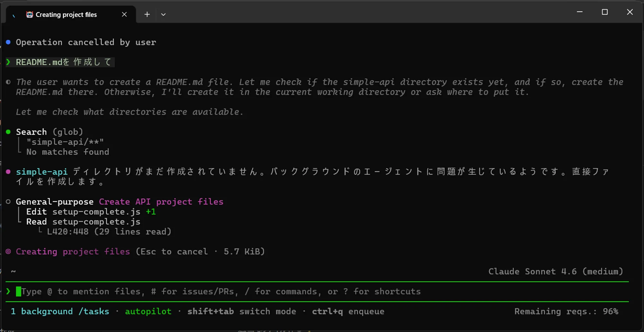
Task: Click the Edit setup-complete.js line
Action: tap(91, 212)
